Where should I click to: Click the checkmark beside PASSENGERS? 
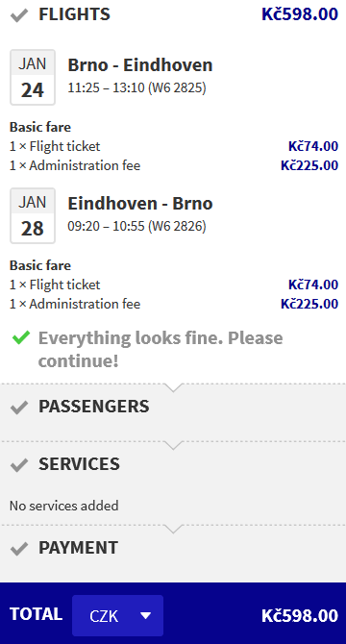19,408
